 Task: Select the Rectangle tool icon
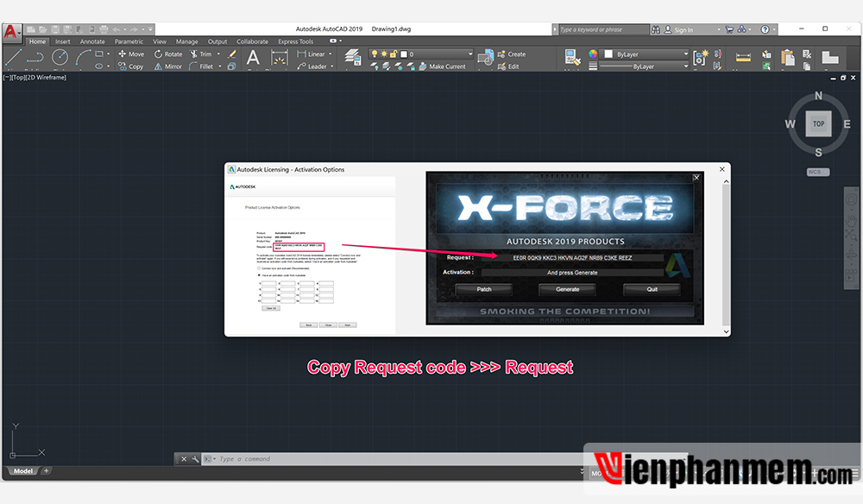[99, 54]
